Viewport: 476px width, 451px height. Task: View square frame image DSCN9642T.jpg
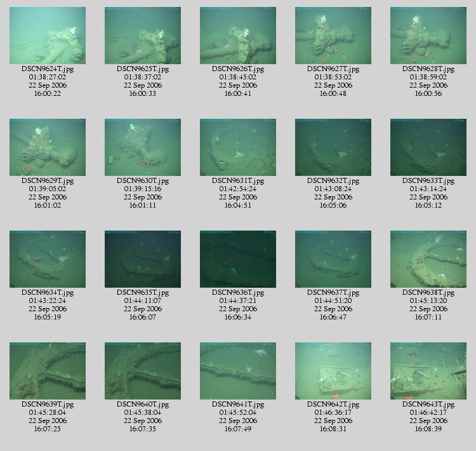[x=333, y=371]
